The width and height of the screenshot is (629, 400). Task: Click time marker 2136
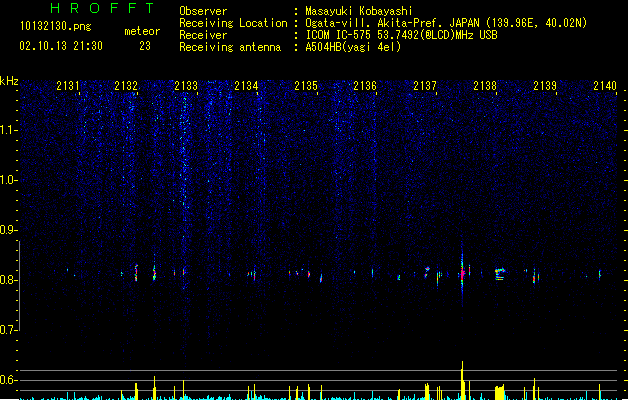coord(365,86)
